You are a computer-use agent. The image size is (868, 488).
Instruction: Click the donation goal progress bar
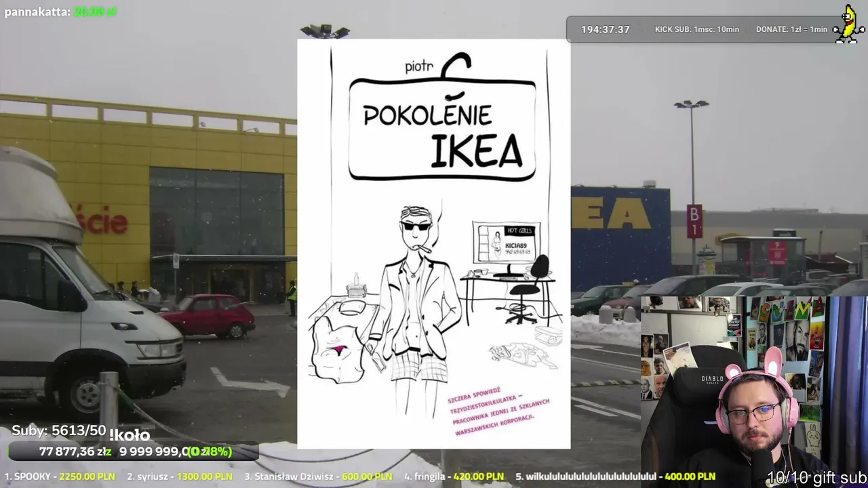[x=133, y=451]
